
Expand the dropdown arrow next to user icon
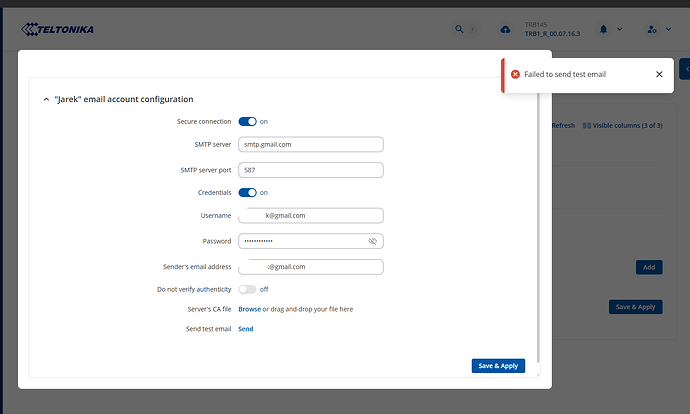pyautogui.click(x=669, y=30)
